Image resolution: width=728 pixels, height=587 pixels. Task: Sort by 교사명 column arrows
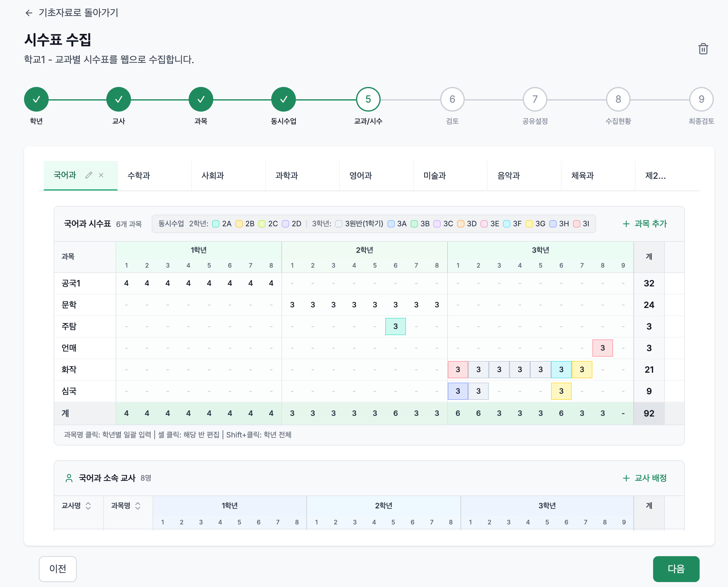pos(88,506)
